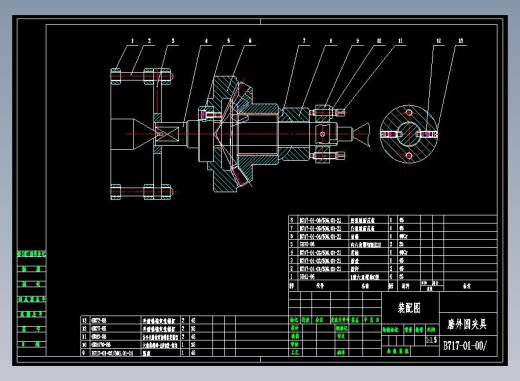Select part callout number 12

(439, 41)
